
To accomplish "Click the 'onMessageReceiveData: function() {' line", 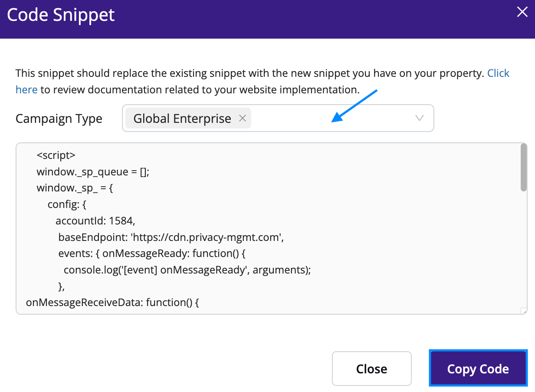I will (x=112, y=303).
